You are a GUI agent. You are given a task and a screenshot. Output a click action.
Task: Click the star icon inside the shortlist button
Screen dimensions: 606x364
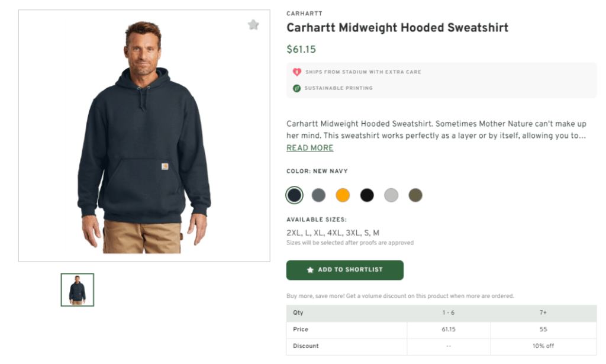(x=311, y=270)
